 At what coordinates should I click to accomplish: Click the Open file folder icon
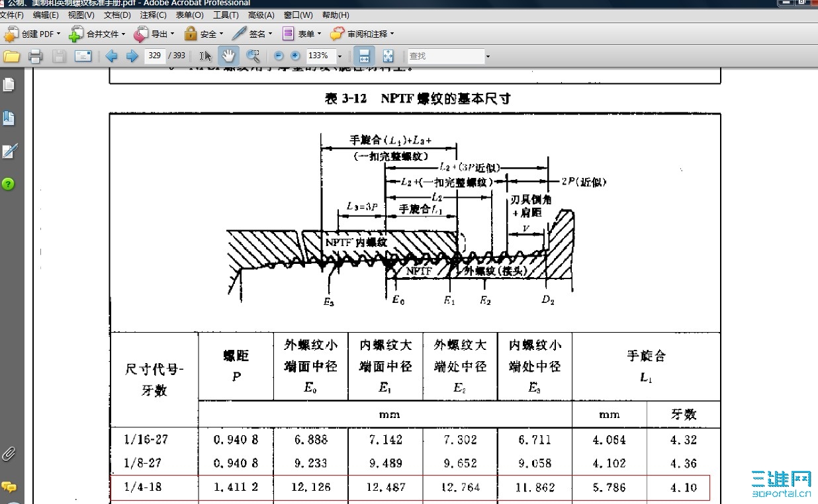pyautogui.click(x=11, y=56)
